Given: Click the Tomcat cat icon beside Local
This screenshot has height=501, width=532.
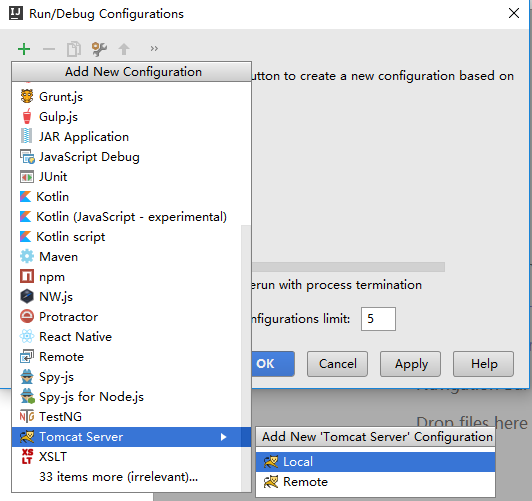Looking at the screenshot, I should (x=271, y=462).
